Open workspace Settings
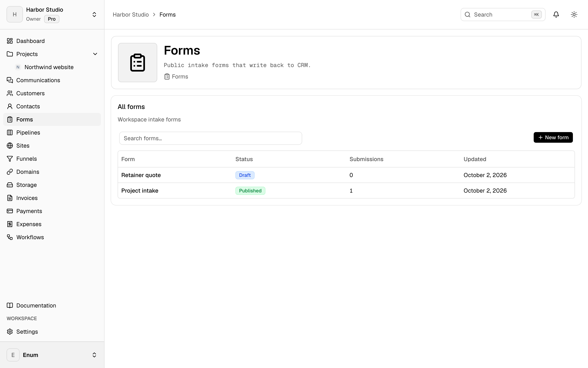Image resolution: width=588 pixels, height=368 pixels. tap(52, 332)
